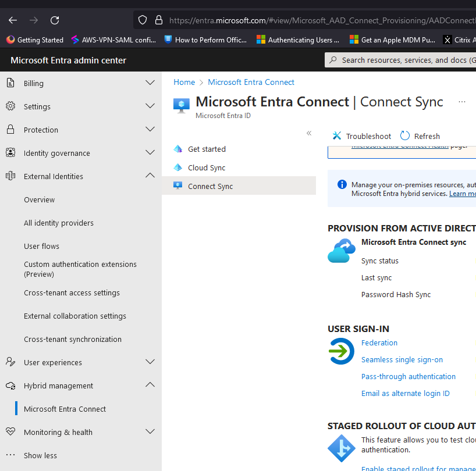Viewport: 476px width, 471px height.
Task: Collapse the Hybrid management section
Action: 150,386
